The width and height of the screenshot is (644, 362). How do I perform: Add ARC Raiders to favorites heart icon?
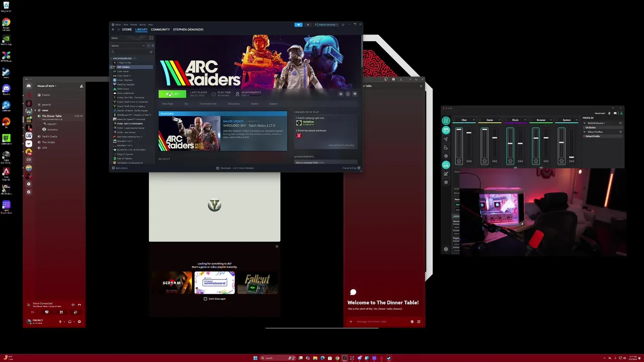pyautogui.click(x=355, y=94)
